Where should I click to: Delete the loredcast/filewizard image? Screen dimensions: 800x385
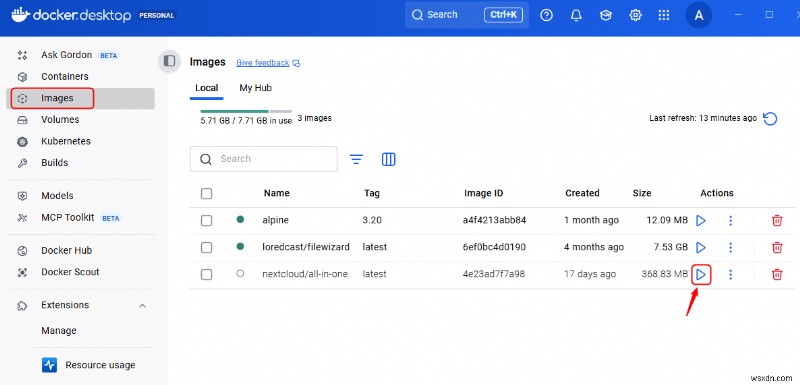pos(777,247)
